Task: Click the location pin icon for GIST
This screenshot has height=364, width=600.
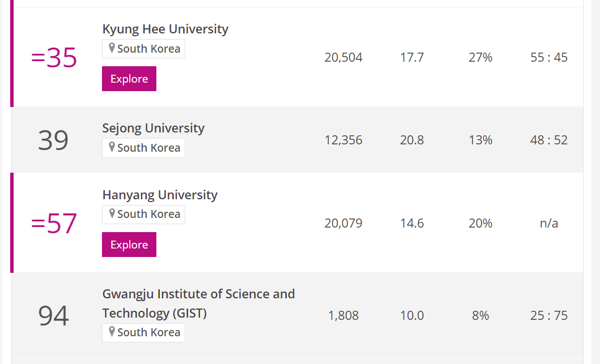Action: (x=112, y=332)
